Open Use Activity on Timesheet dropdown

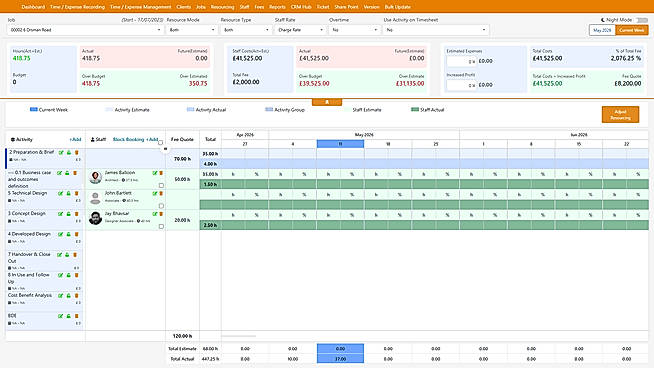(x=436, y=30)
